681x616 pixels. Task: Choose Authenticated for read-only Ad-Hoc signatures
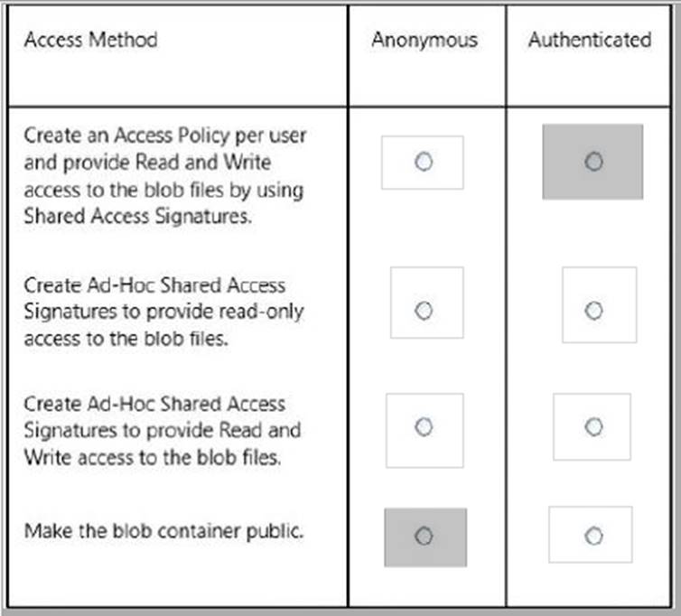point(593,310)
